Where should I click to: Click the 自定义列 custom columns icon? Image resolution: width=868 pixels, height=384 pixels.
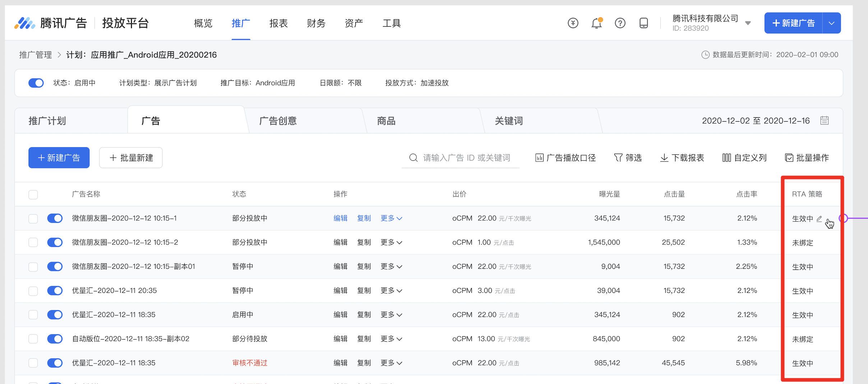click(x=726, y=158)
